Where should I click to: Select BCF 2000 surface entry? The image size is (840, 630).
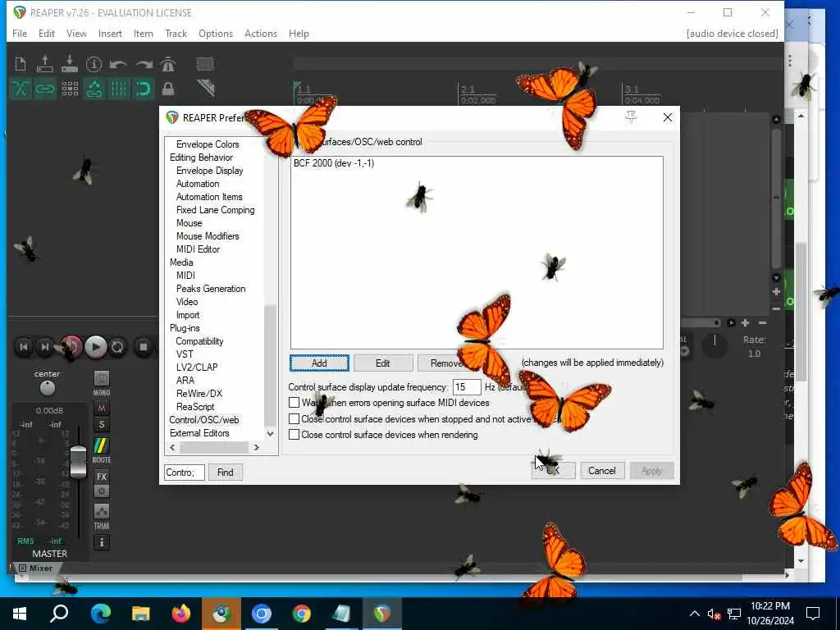[334, 163]
